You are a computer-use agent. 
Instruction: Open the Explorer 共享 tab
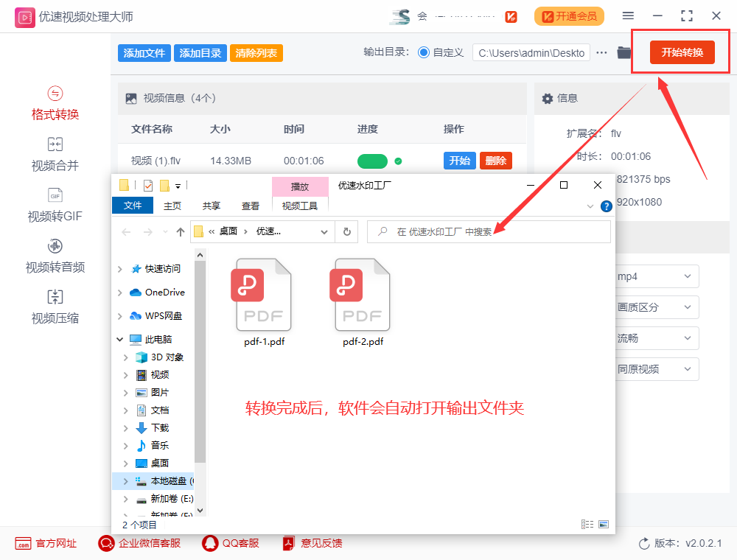point(211,206)
